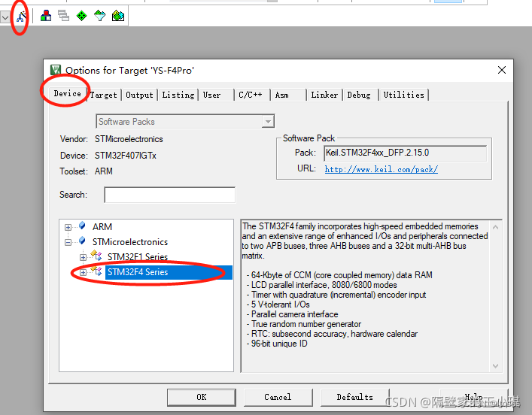Viewport: 532px width, 415px height.
Task: Select the ARM tree item
Action: tap(102, 227)
